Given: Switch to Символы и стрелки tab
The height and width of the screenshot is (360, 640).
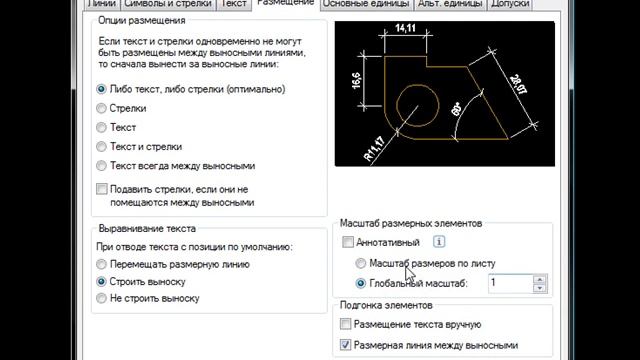Looking at the screenshot, I should 168,4.
